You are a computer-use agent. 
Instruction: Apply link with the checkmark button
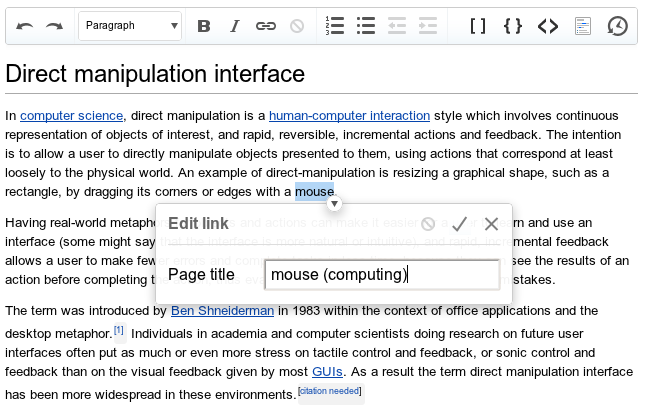459,224
